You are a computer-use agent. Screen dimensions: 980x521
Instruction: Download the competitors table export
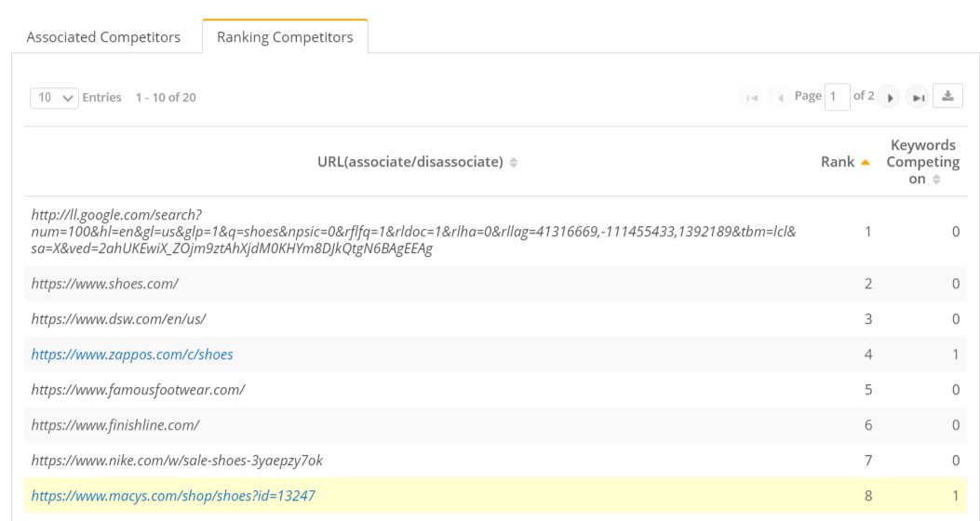coord(947,96)
